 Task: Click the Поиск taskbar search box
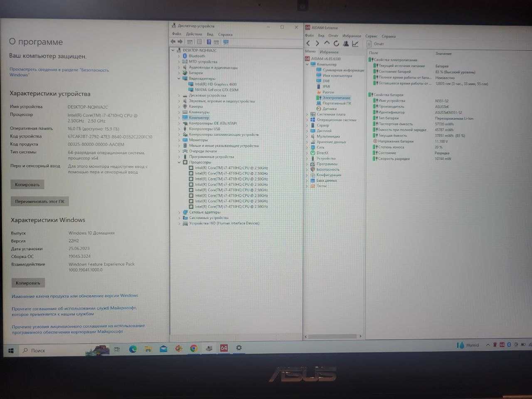pos(52,350)
